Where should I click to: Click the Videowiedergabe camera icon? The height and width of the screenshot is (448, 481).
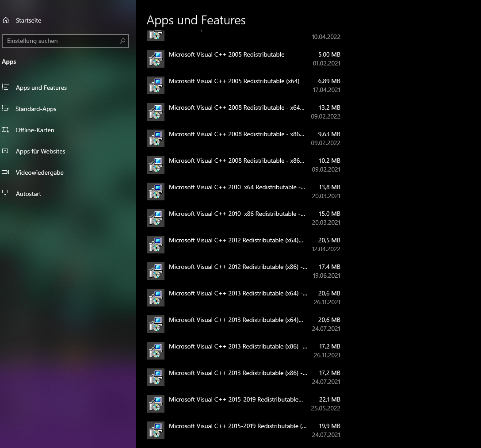[x=5, y=172]
